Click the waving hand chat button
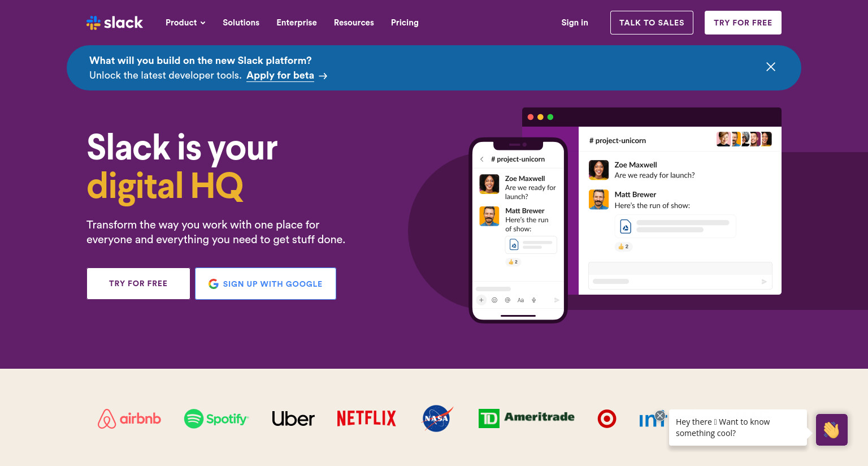The width and height of the screenshot is (868, 466). click(x=832, y=430)
